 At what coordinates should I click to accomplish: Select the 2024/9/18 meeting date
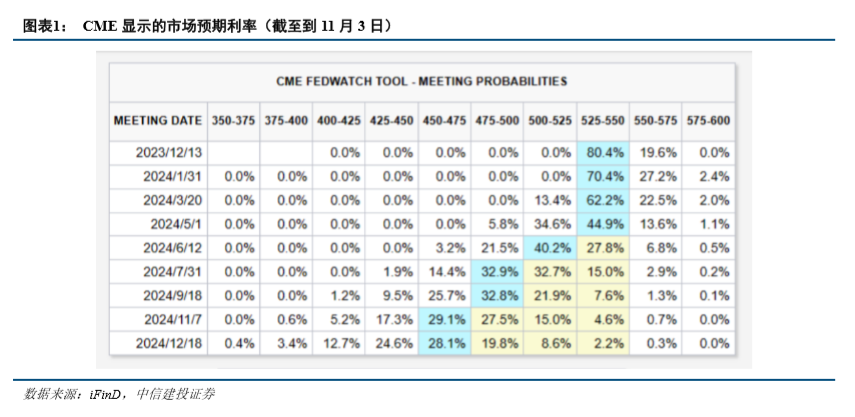(172, 296)
